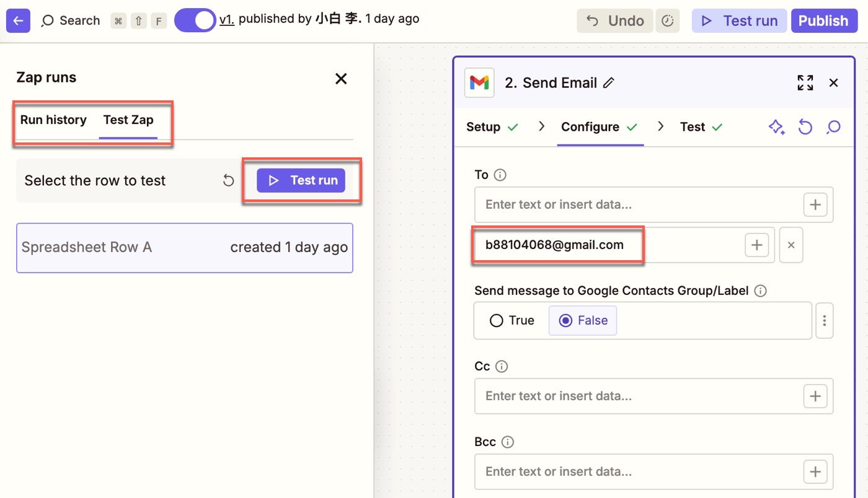Viewport: 868px width, 498px height.
Task: Open the Configure tab
Action: tap(600, 127)
